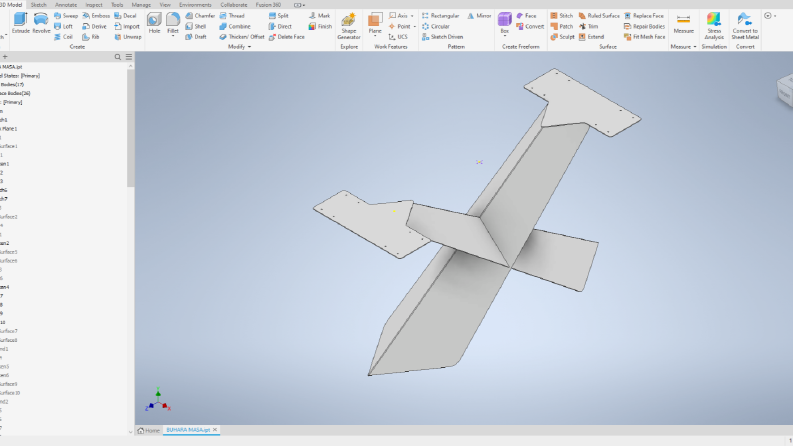Open the Measure tool
This screenshot has width=793, height=446.
(683, 23)
